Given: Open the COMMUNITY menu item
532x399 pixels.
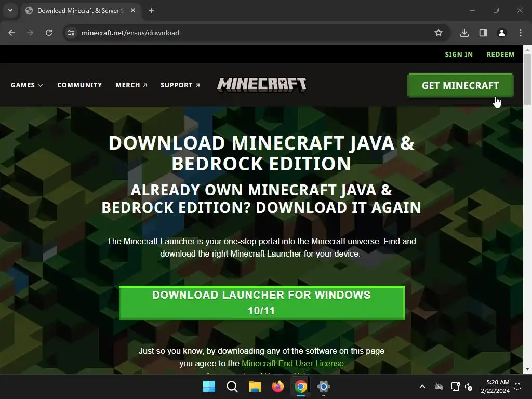Looking at the screenshot, I should click(79, 85).
